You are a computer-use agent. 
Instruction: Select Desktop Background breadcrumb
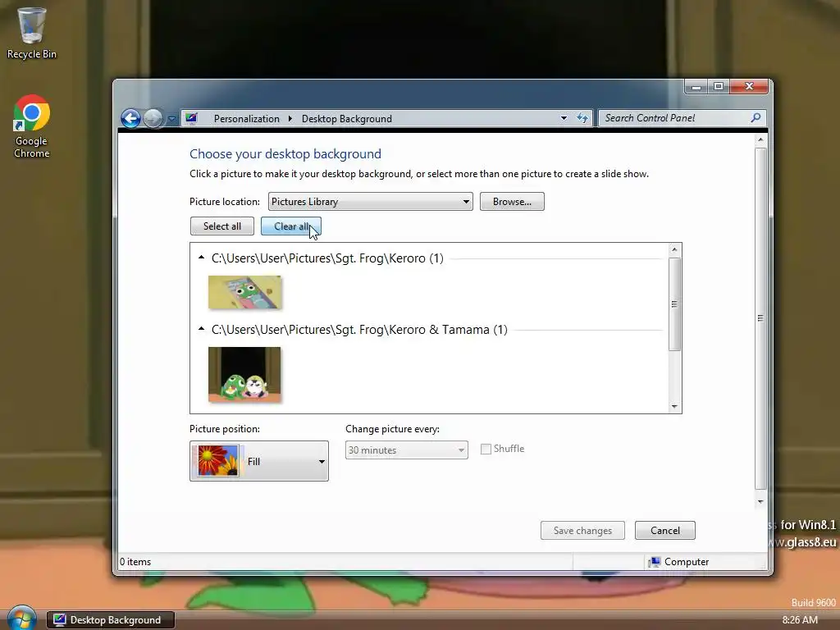point(347,118)
